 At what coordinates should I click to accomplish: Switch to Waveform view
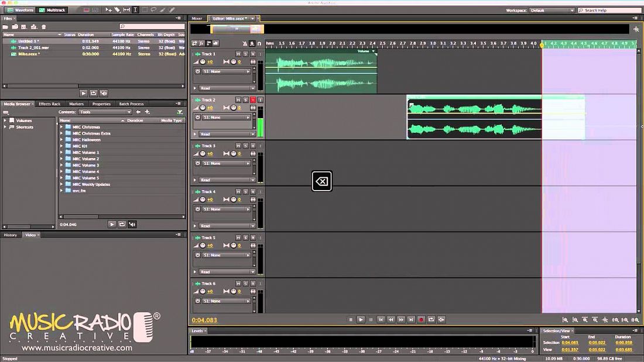pos(20,10)
